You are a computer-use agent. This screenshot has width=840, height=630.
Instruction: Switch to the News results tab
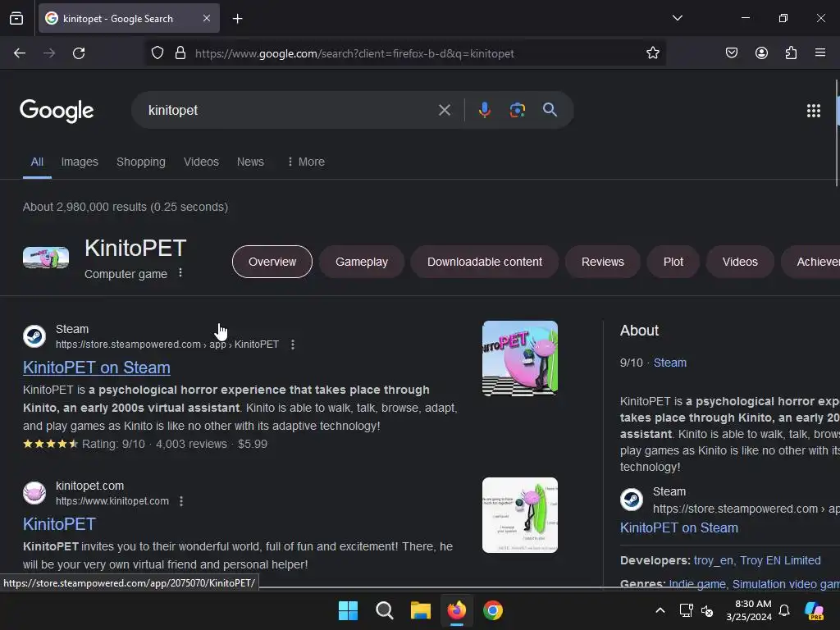250,162
